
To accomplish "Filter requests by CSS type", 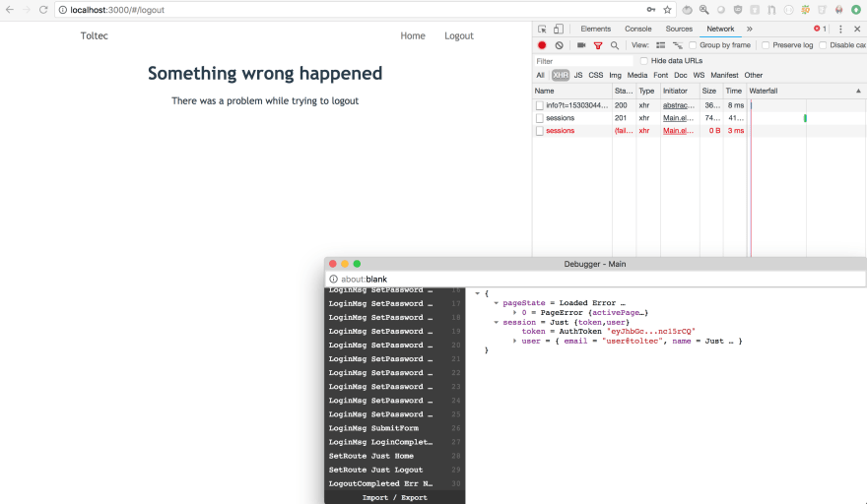I will 595,75.
